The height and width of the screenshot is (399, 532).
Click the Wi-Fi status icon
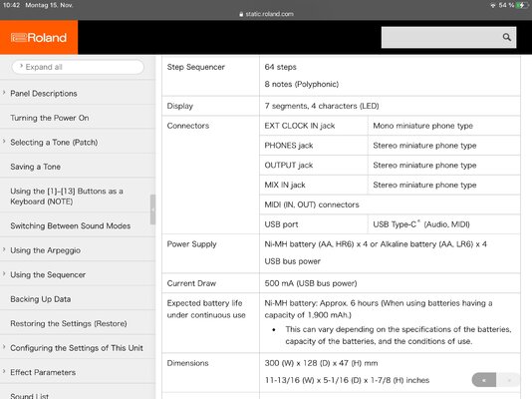click(x=492, y=5)
